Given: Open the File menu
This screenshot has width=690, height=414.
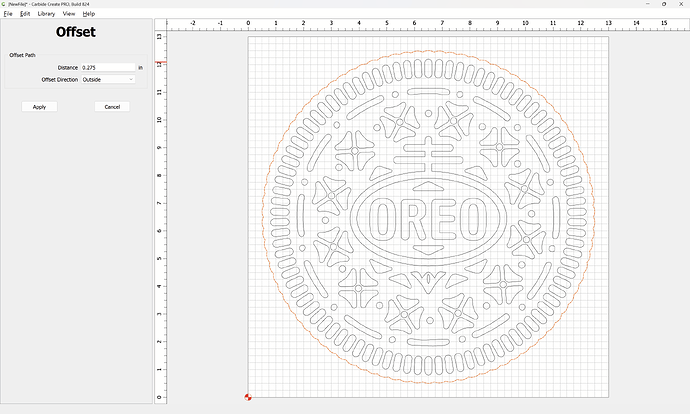Looking at the screenshot, I should (x=8, y=14).
